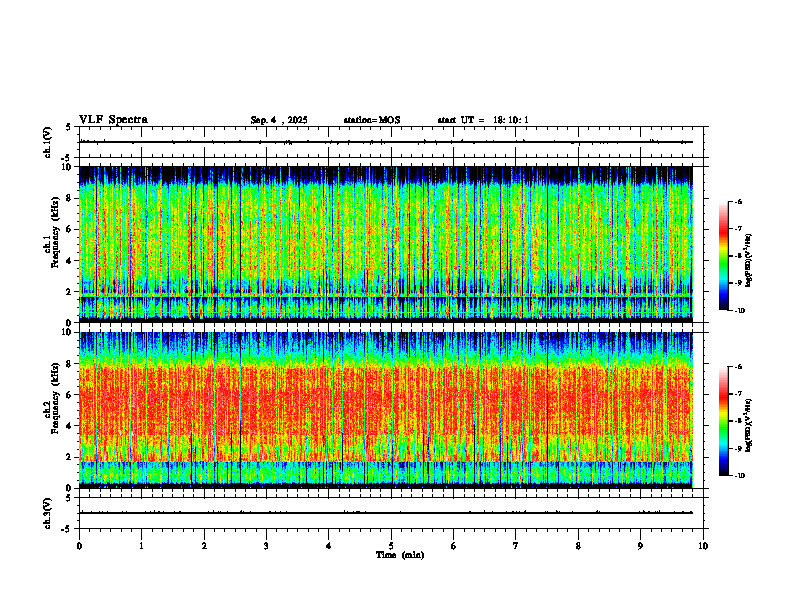Click the ch.1(V) axis label
The image size is (792, 612).
[47, 142]
